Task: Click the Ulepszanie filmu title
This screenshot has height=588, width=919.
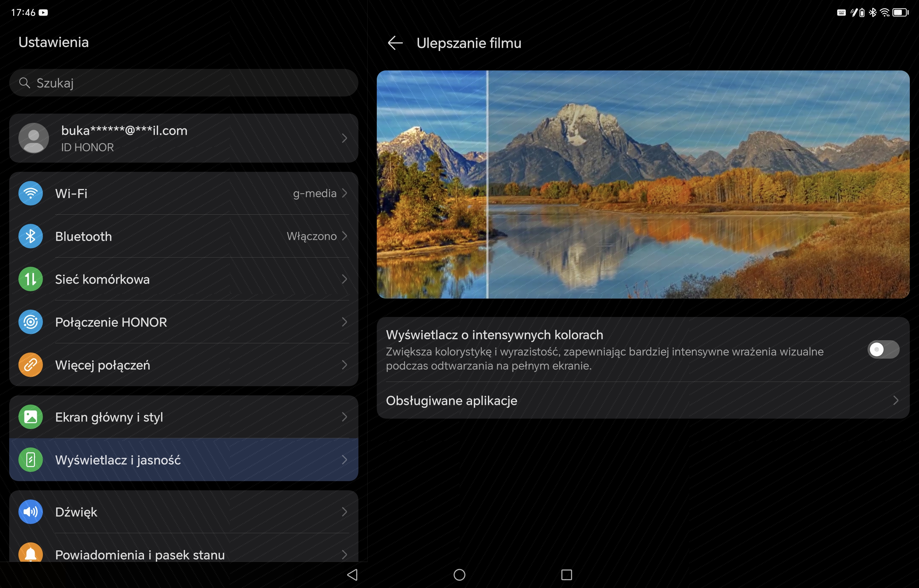Action: pos(469,43)
